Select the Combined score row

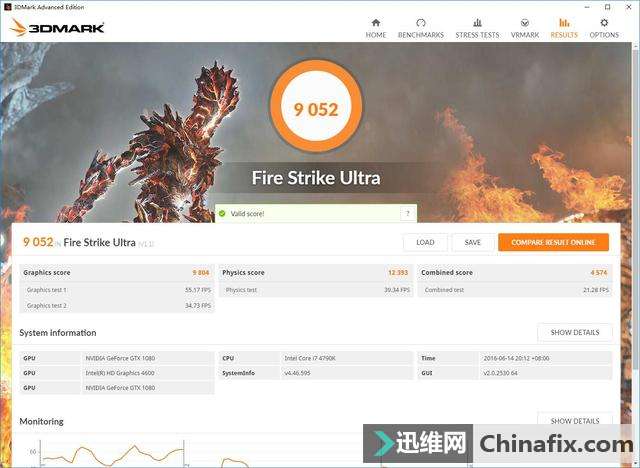(515, 273)
